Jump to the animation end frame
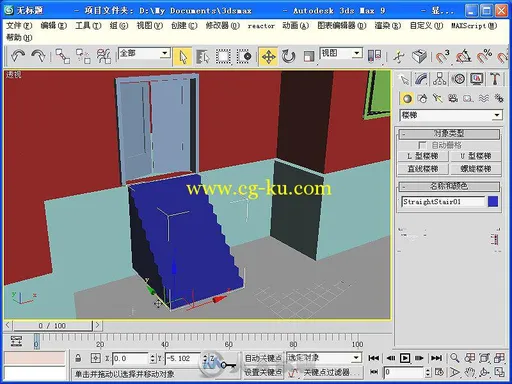Screen dimensions: 512x384 coord(436,358)
